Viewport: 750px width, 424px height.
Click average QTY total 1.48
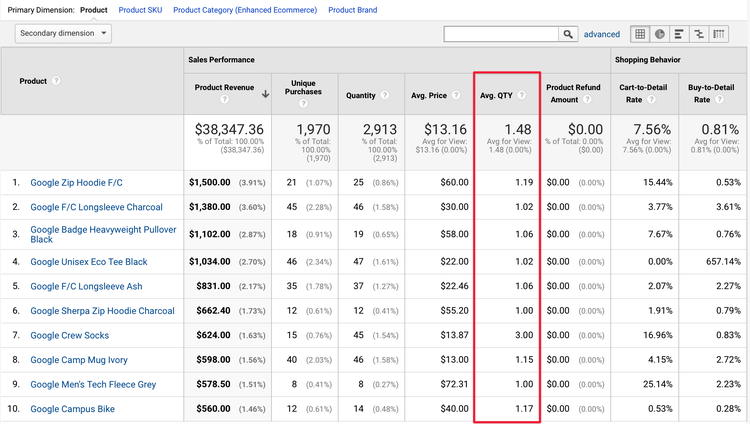click(x=518, y=129)
